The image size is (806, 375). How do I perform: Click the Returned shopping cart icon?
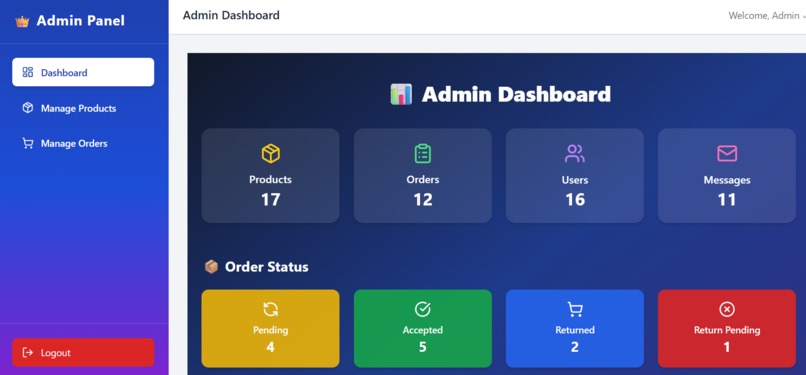575,309
